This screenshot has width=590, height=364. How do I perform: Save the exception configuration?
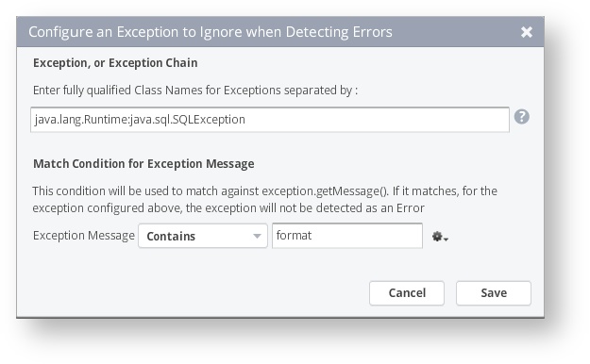(494, 293)
